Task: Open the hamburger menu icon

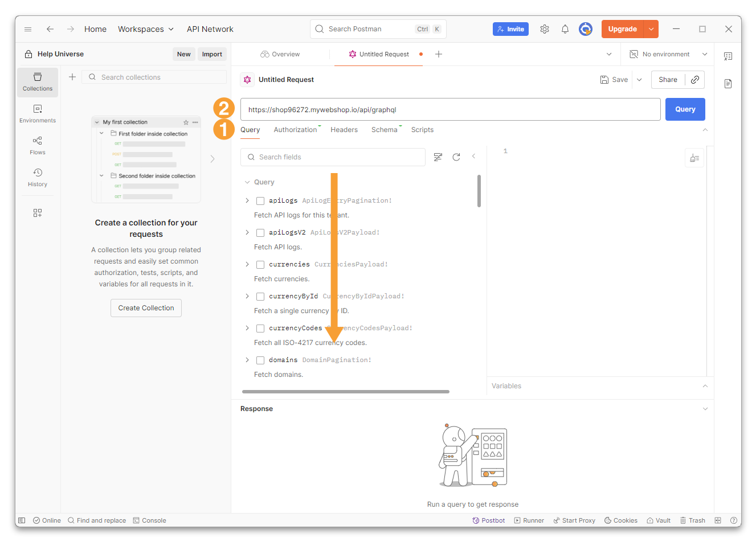Action: tap(28, 29)
